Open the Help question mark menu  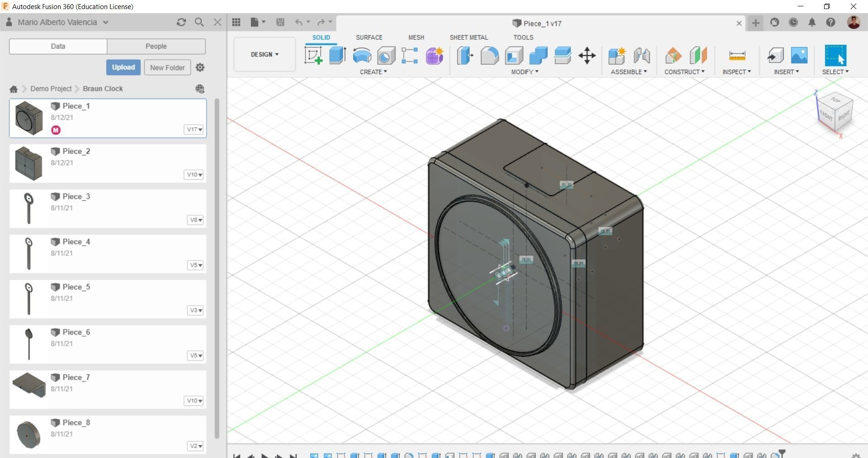tap(830, 22)
